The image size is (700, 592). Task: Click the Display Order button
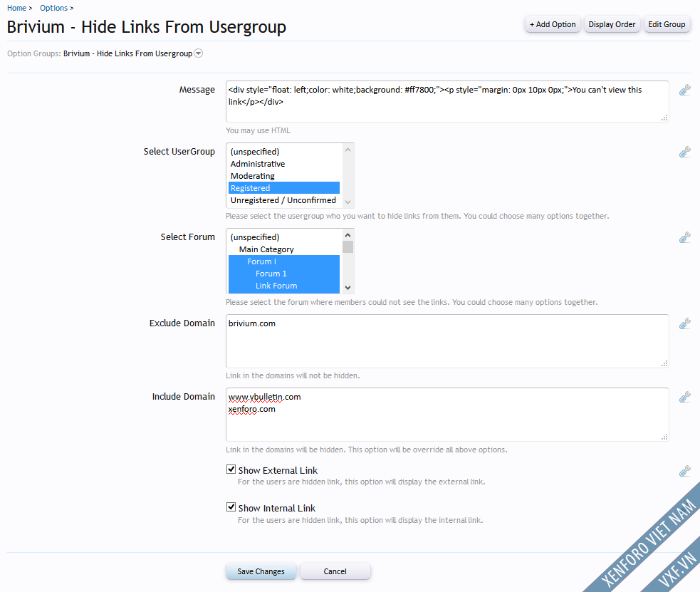click(612, 24)
